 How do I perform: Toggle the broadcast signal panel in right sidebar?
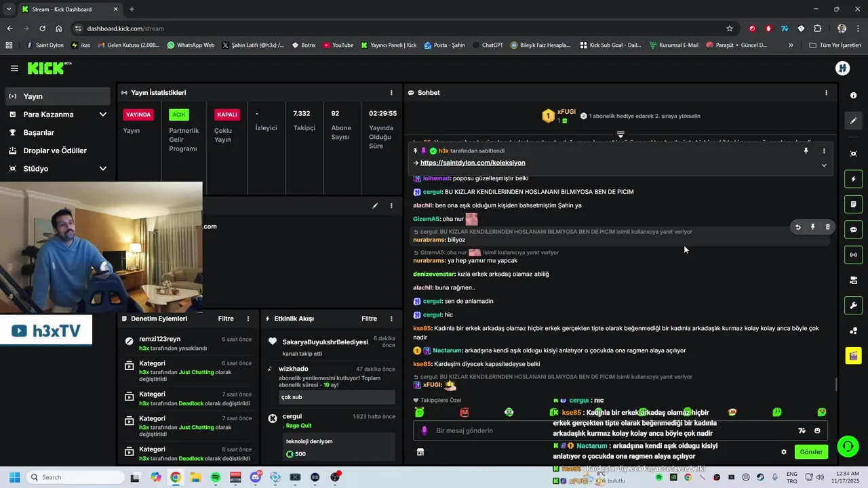(x=854, y=255)
